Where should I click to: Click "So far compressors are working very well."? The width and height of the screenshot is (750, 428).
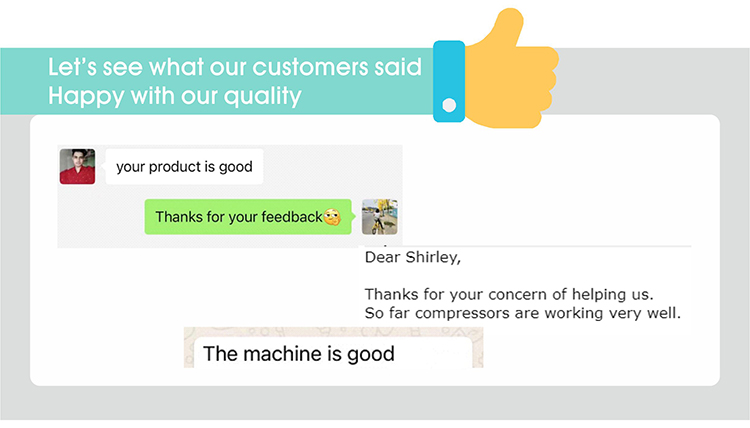pyautogui.click(x=522, y=314)
